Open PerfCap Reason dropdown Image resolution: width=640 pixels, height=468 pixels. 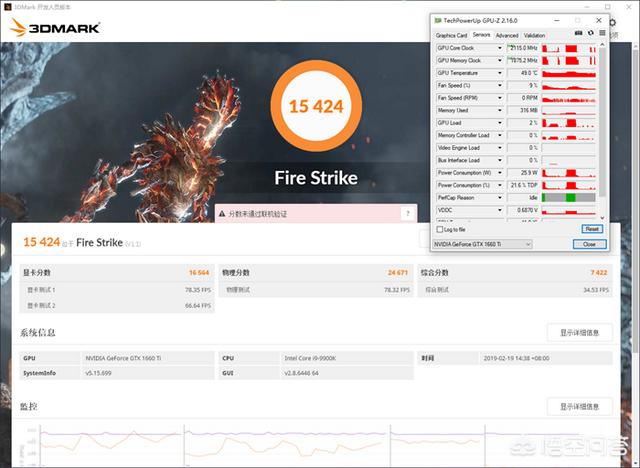click(500, 197)
